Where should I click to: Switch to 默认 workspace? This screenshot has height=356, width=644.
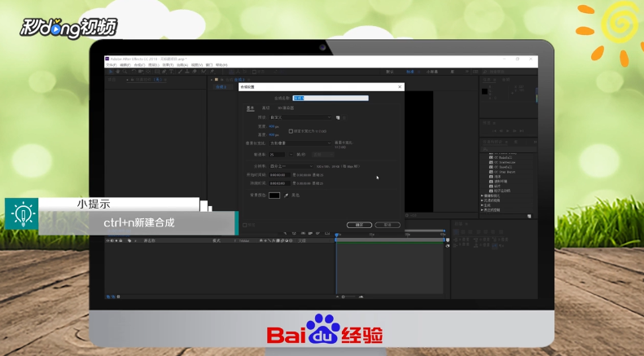[390, 72]
